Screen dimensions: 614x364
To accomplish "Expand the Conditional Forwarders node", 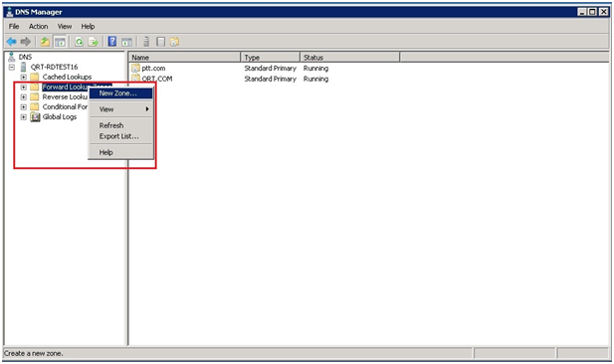I will [x=24, y=106].
